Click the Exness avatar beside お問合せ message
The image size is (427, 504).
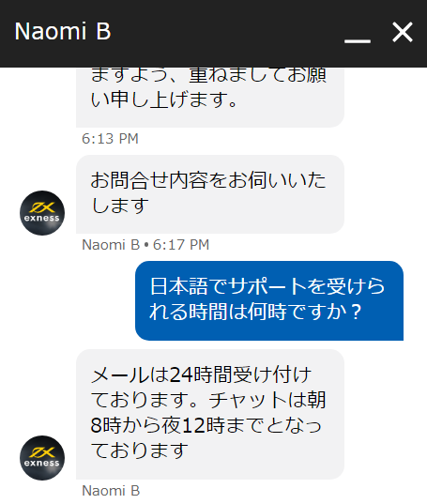[42, 213]
